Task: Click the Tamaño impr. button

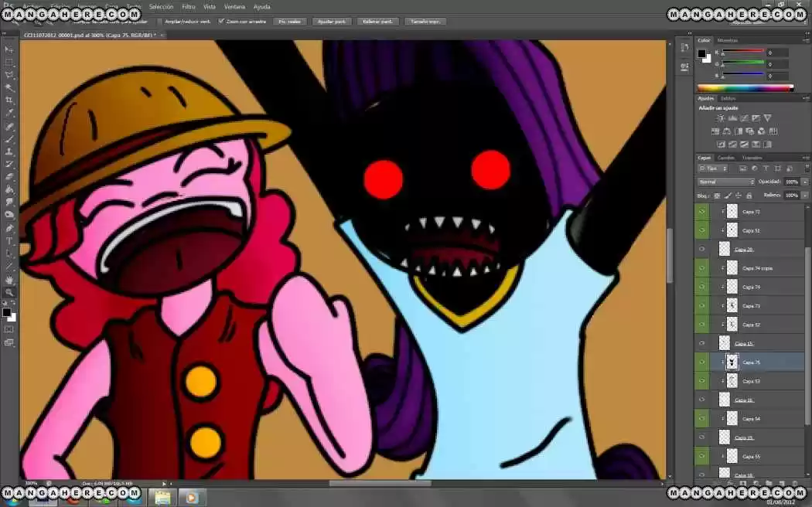Action: click(425, 22)
